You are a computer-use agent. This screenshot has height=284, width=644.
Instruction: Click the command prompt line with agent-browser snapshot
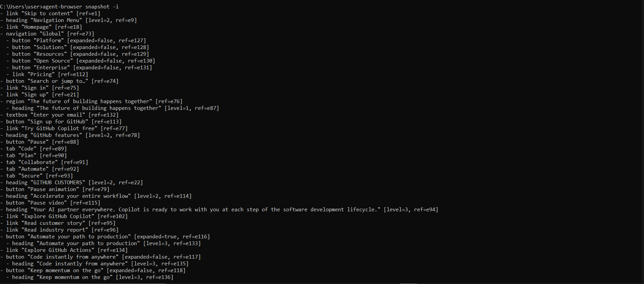(59, 7)
